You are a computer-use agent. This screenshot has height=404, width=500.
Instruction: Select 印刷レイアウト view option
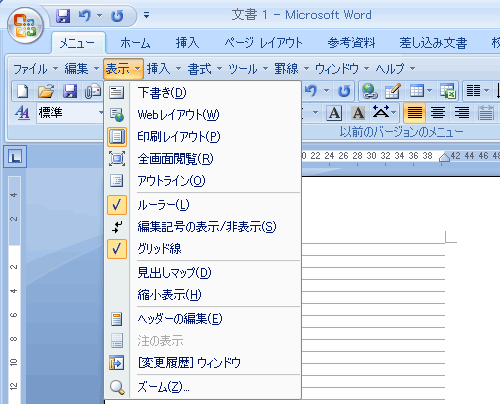point(203,137)
